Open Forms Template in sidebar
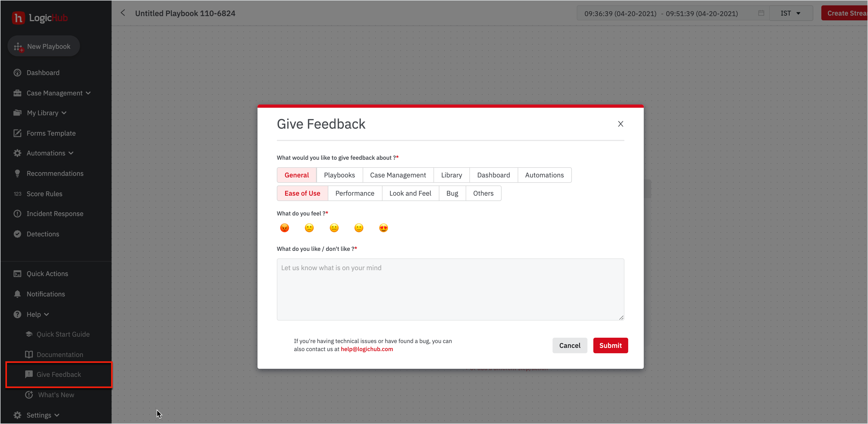This screenshot has height=424, width=868. pyautogui.click(x=51, y=133)
